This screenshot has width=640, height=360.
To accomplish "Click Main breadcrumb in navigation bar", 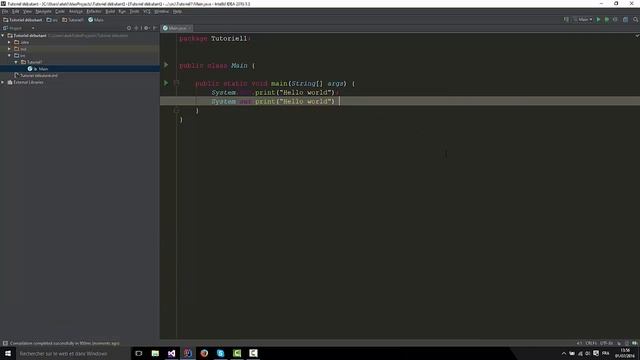I will pyautogui.click(x=96, y=20).
